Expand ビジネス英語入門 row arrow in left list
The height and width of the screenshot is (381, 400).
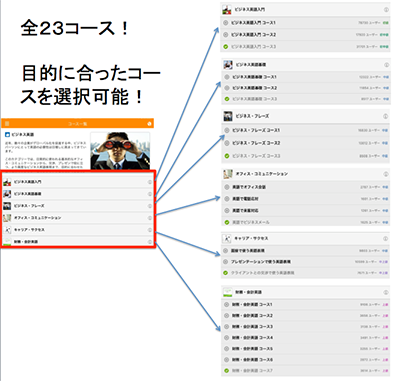pyautogui.click(x=150, y=182)
